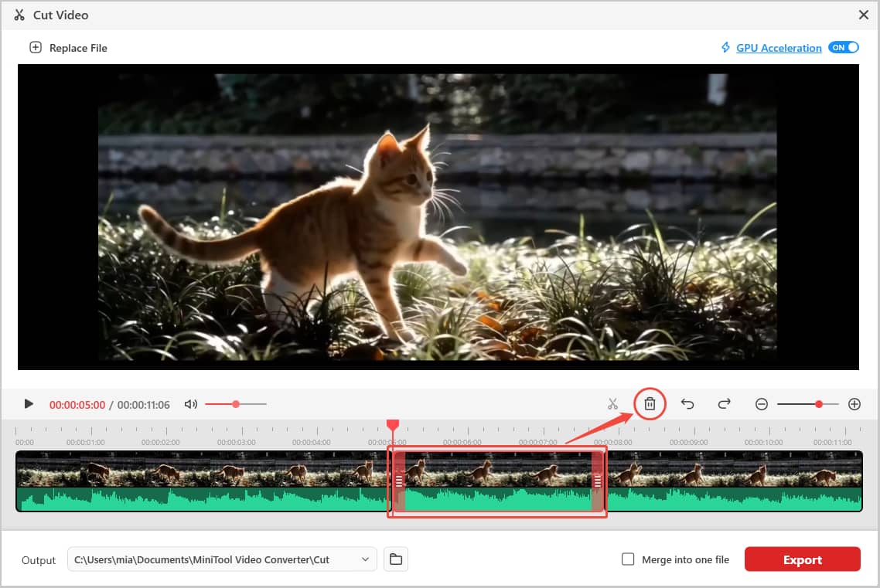Click the timeline zoom slider handle
Screen dimensions: 880x588
(x=819, y=404)
